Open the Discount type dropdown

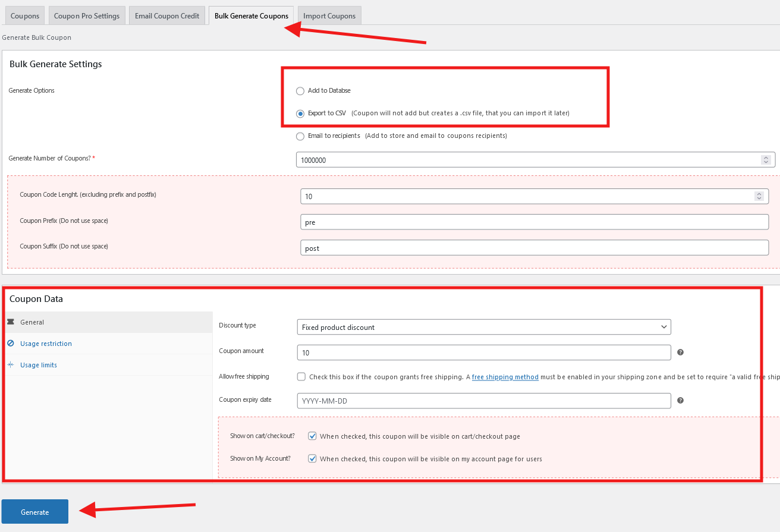[x=484, y=327]
